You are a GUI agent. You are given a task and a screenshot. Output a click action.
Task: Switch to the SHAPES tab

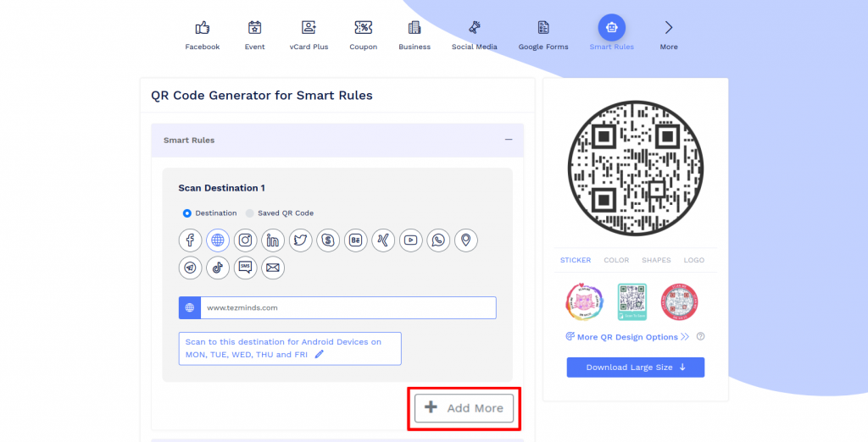pos(656,260)
